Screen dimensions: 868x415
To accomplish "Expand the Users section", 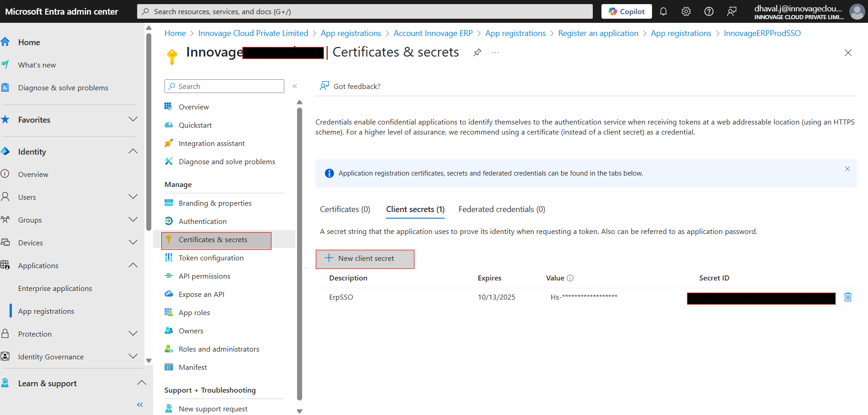I will 133,197.
